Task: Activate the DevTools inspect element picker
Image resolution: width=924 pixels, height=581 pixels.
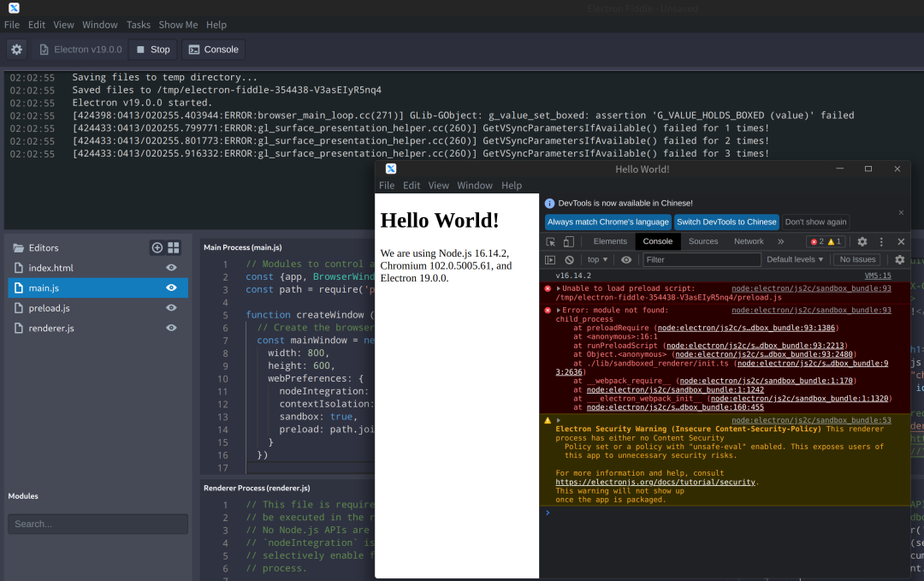Action: pos(551,242)
